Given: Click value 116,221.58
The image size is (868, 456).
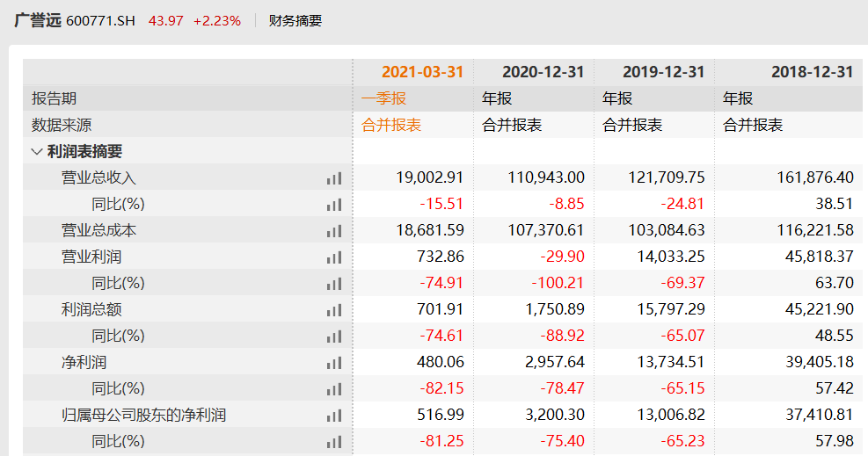Looking at the screenshot, I should pyautogui.click(x=815, y=230).
